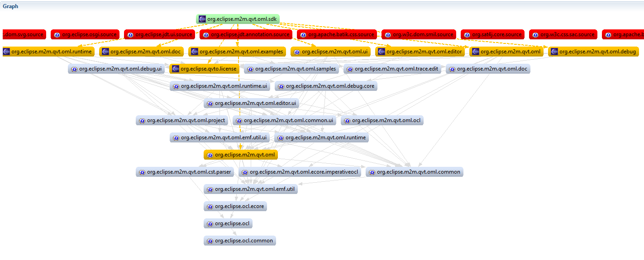Select the blue org.eclipse.m2m.qvt.oml.doc plug-in node
This screenshot has height=260, width=644.
click(488, 69)
